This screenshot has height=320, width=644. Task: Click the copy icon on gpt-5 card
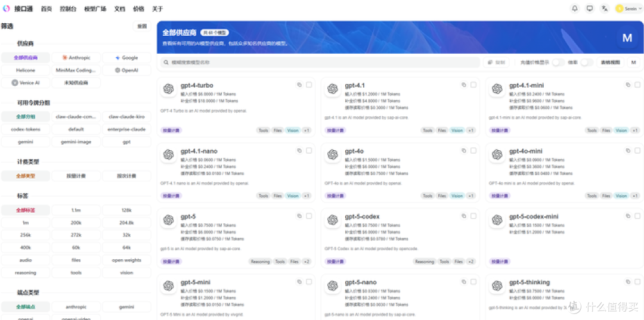299,216
